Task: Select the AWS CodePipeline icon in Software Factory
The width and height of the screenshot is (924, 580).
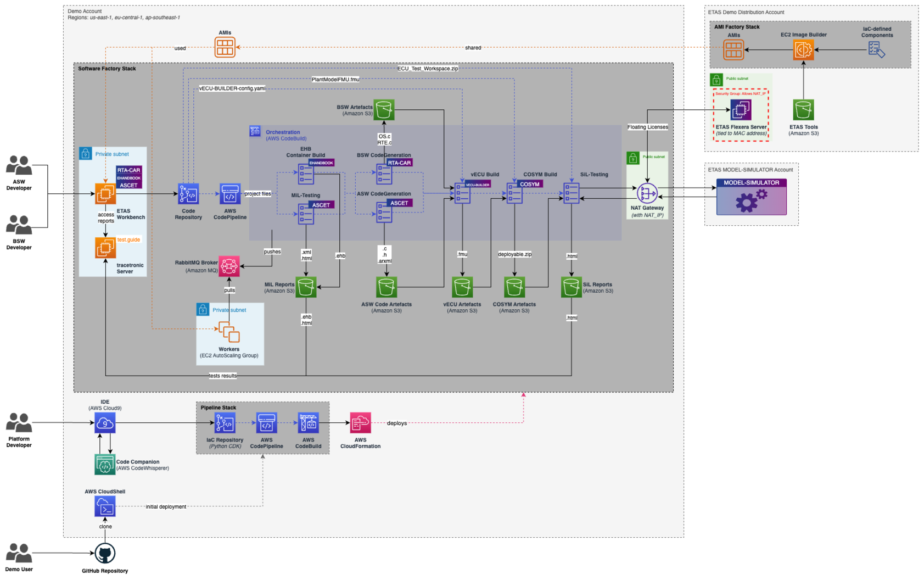Action: (x=230, y=194)
